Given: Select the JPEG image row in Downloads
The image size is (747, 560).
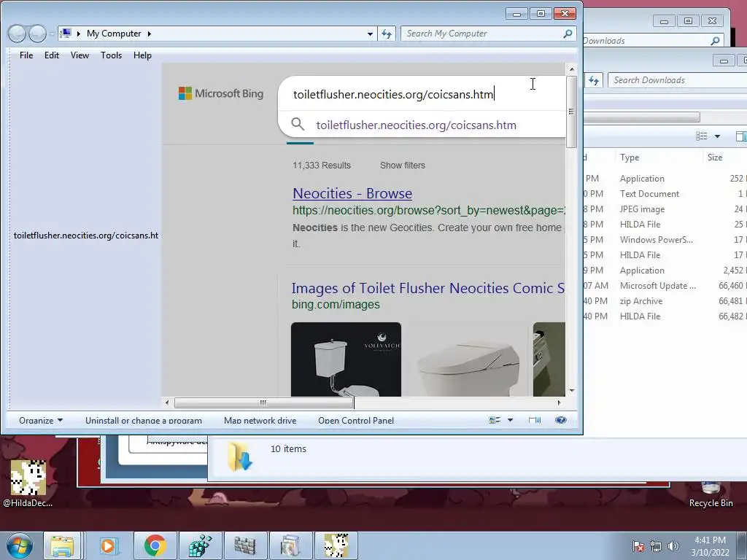Looking at the screenshot, I should coord(665,209).
